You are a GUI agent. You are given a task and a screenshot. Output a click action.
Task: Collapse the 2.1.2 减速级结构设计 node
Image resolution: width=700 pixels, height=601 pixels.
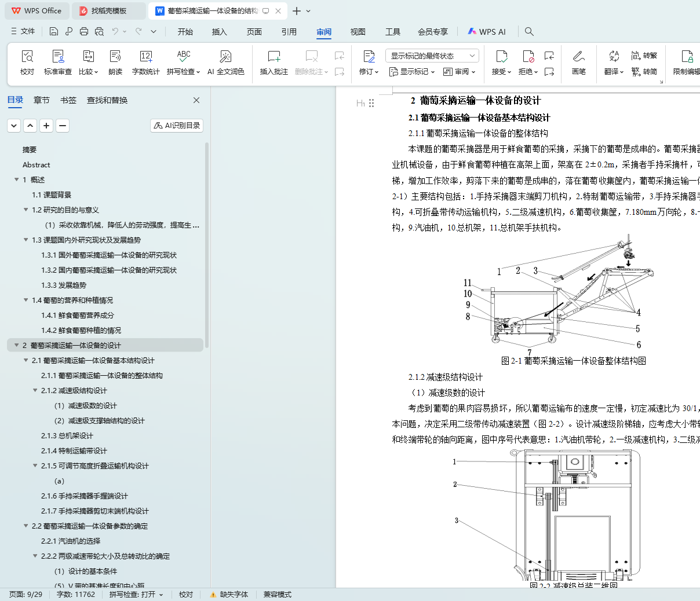[x=35, y=390]
